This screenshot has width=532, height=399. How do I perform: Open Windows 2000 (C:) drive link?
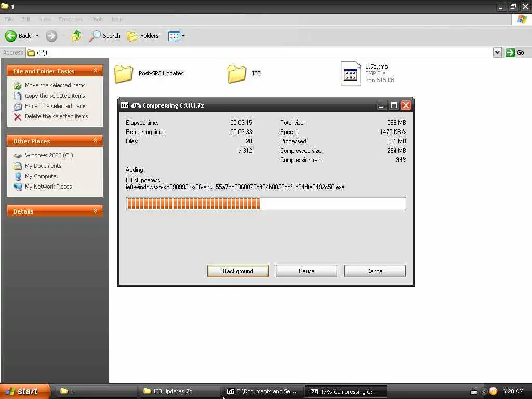point(49,155)
